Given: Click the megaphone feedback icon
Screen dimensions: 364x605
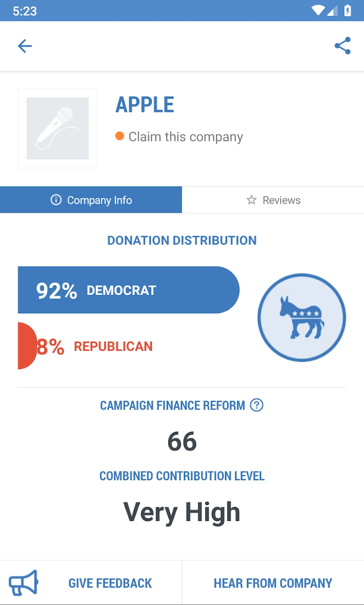Looking at the screenshot, I should coord(24,583).
